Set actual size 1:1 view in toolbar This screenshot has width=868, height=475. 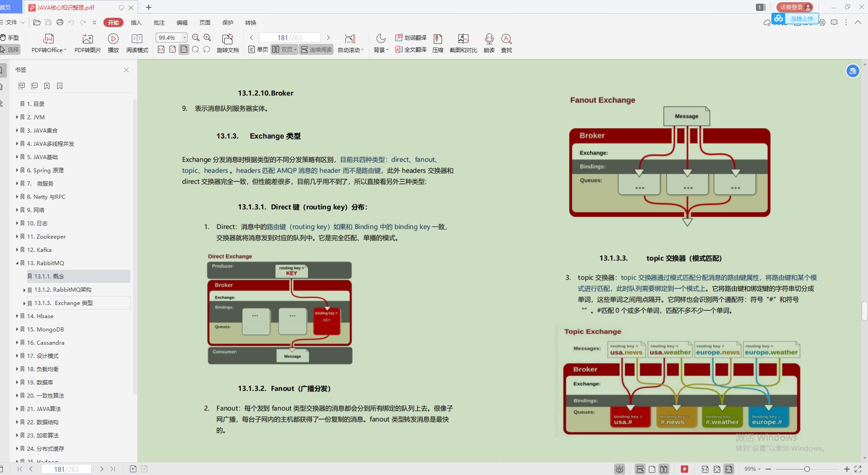[161, 49]
